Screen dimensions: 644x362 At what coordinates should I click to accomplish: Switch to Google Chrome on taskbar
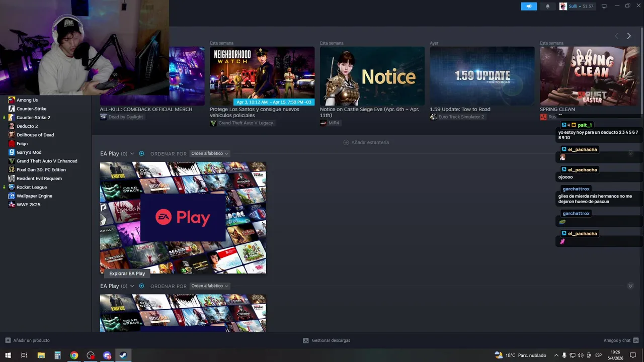[x=74, y=355]
